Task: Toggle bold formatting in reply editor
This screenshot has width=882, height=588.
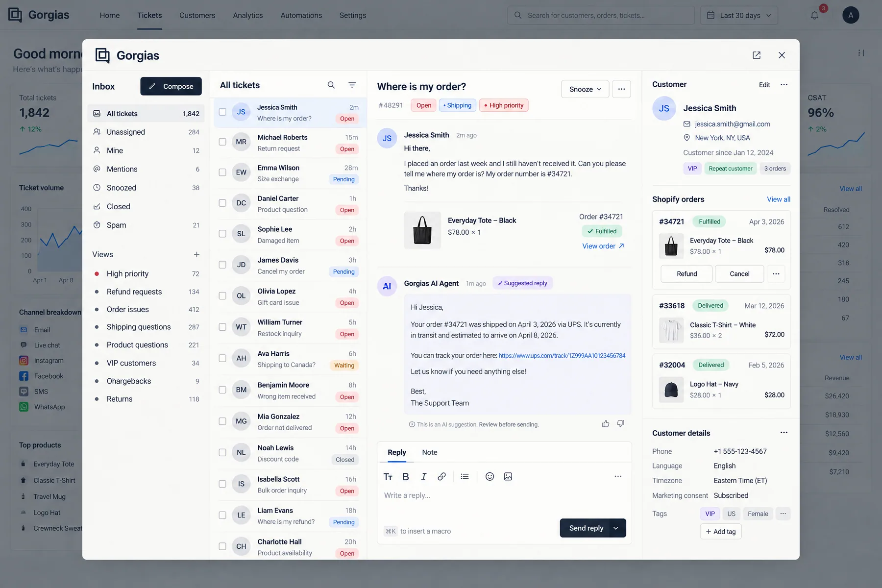Action: [406, 477]
